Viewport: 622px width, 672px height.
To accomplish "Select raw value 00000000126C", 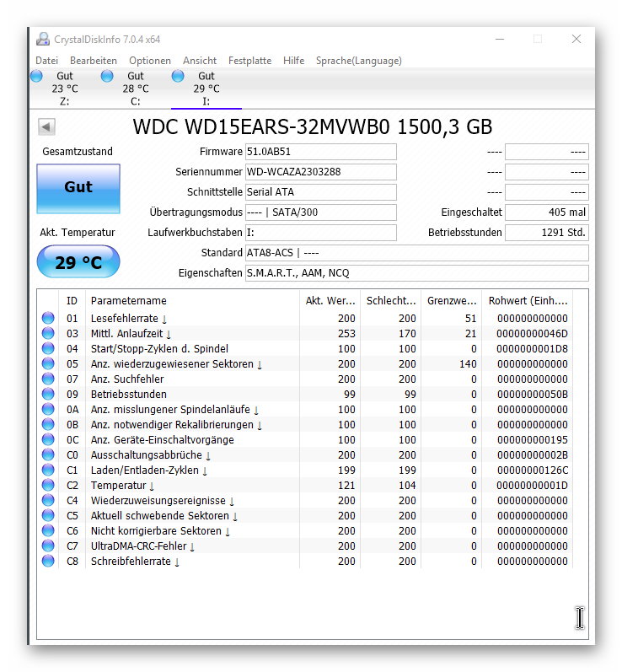I will (533, 470).
